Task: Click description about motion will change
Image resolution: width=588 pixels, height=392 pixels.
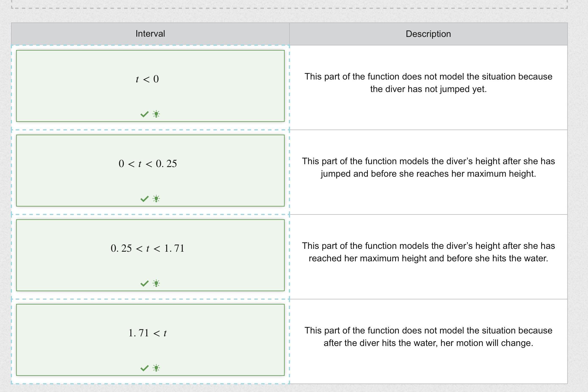Action: [428, 337]
